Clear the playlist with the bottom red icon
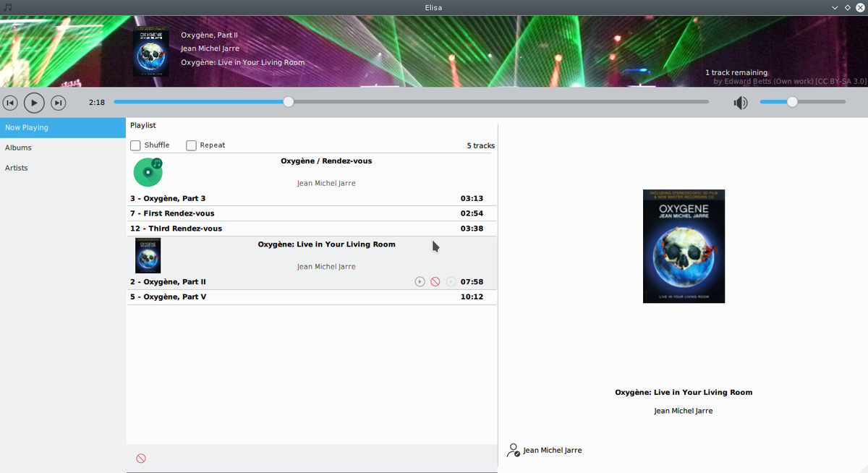 tap(141, 458)
